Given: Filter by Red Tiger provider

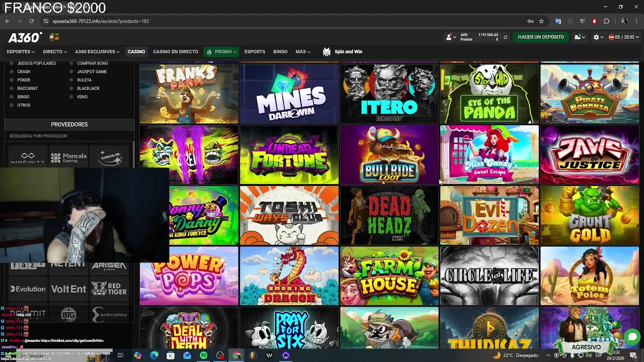Looking at the screenshot, I should (x=109, y=289).
